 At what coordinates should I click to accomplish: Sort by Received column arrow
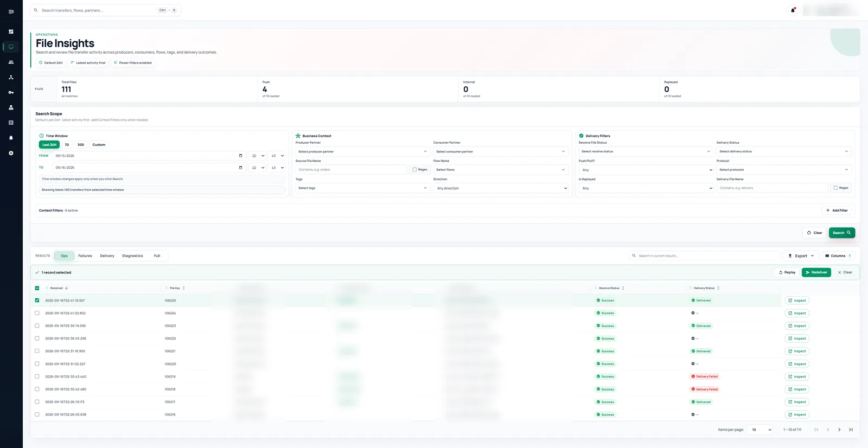pos(66,288)
